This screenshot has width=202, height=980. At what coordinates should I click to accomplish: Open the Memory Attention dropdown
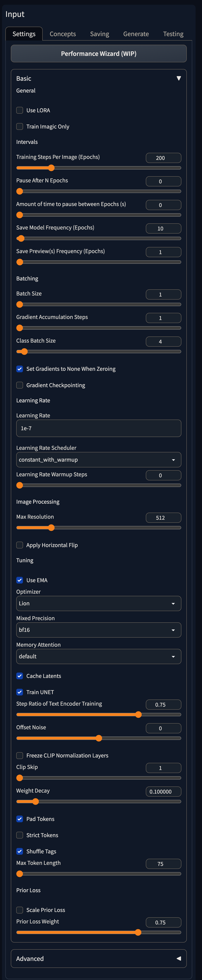point(98,656)
